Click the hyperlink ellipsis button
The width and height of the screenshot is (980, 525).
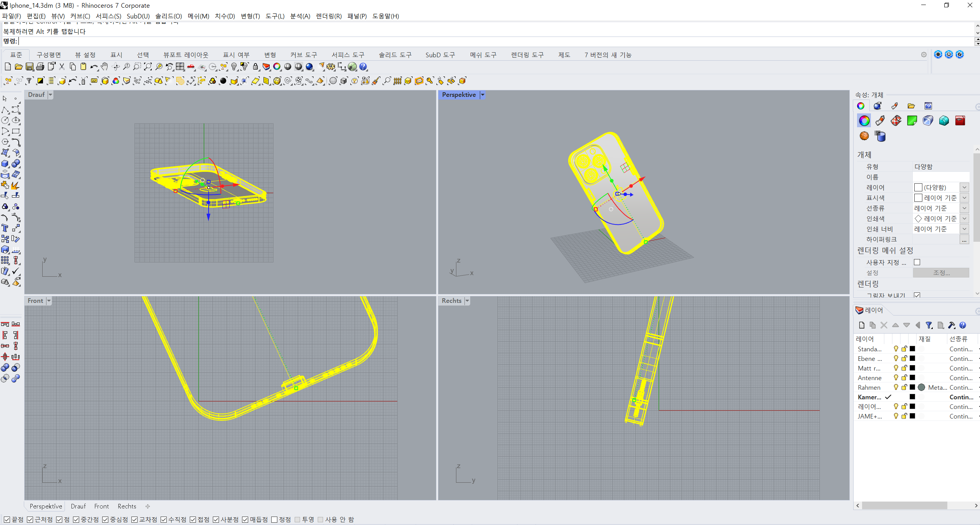[964, 240]
